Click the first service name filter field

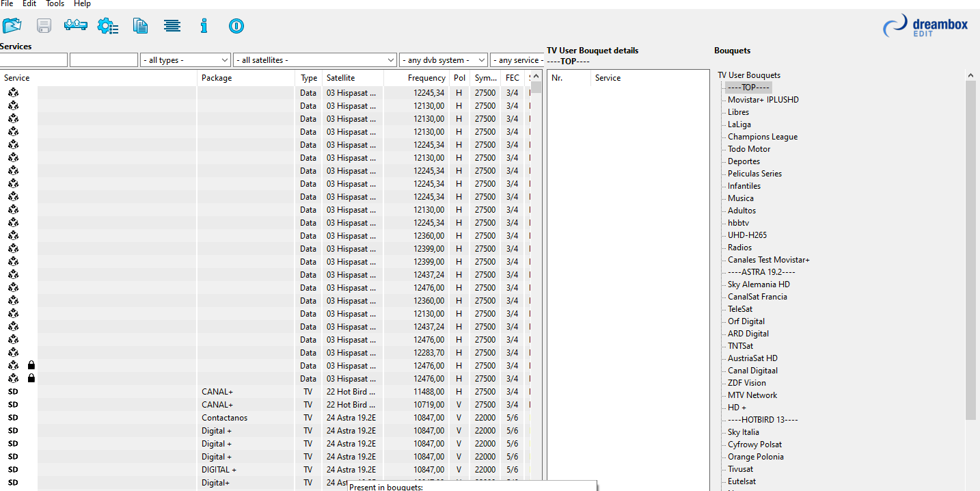(x=33, y=60)
